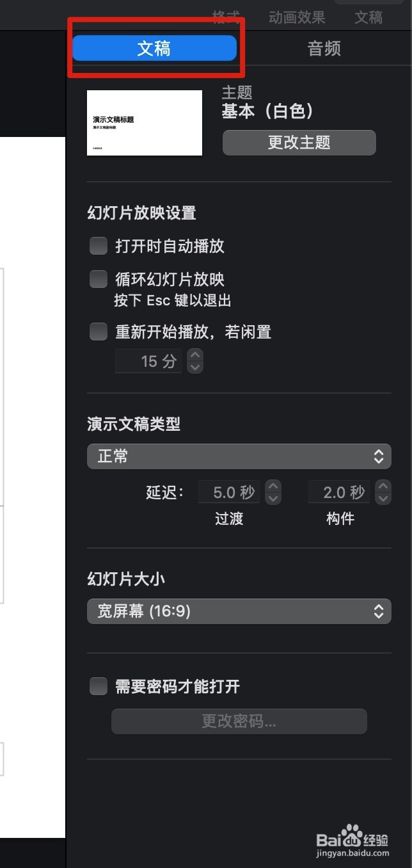Click the 5.0 秒 过渡 delay field
The image size is (412, 868).
(228, 492)
